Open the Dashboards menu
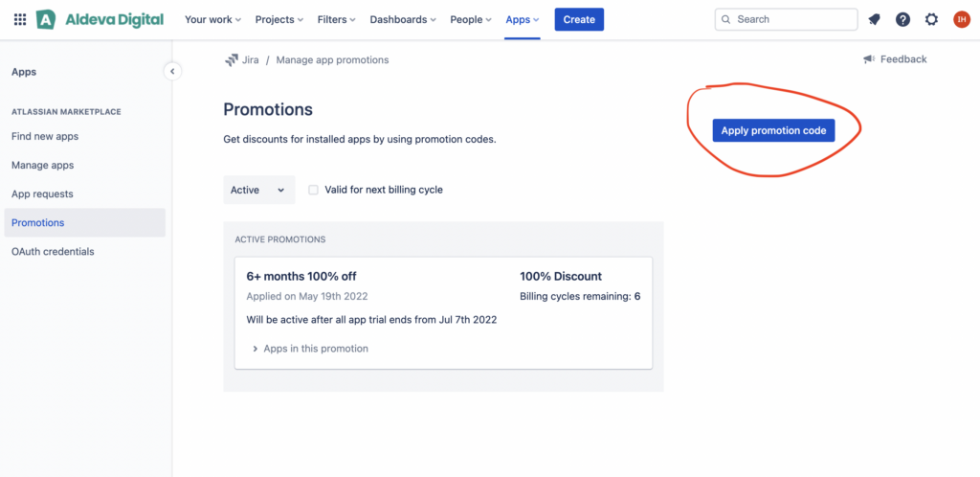 pyautogui.click(x=403, y=19)
